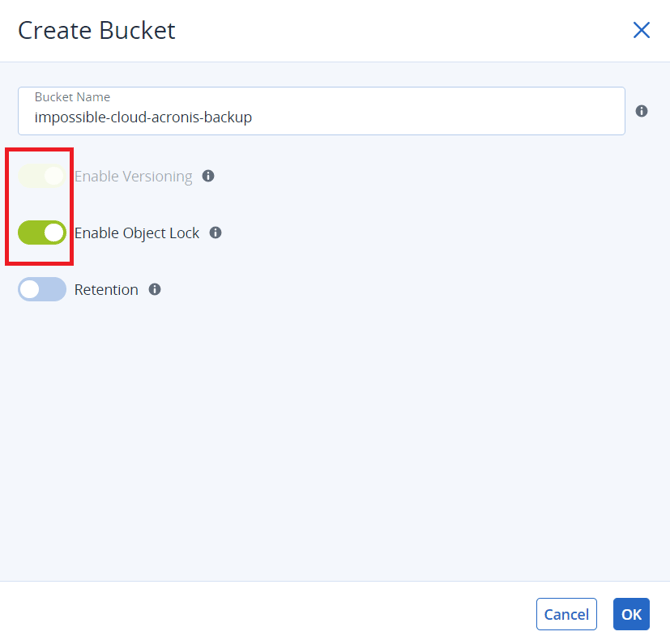Toggle the Enable Versioning switch
This screenshot has height=640, width=670.
pyautogui.click(x=42, y=176)
